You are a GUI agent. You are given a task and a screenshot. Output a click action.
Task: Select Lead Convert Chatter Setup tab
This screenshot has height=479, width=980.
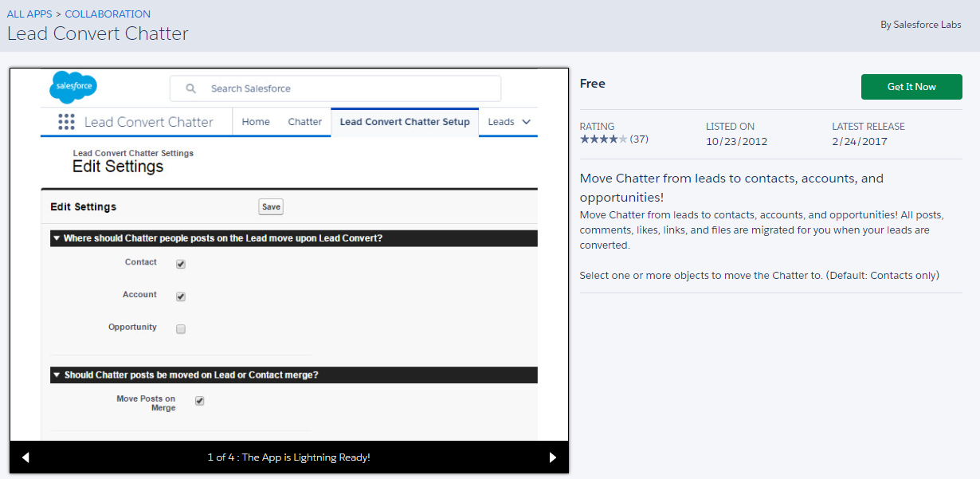(404, 122)
